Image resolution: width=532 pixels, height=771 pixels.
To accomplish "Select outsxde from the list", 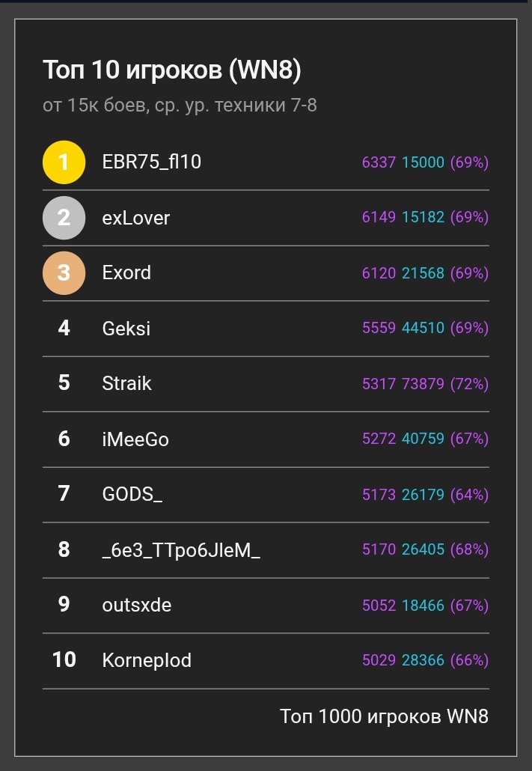I will (x=136, y=605).
